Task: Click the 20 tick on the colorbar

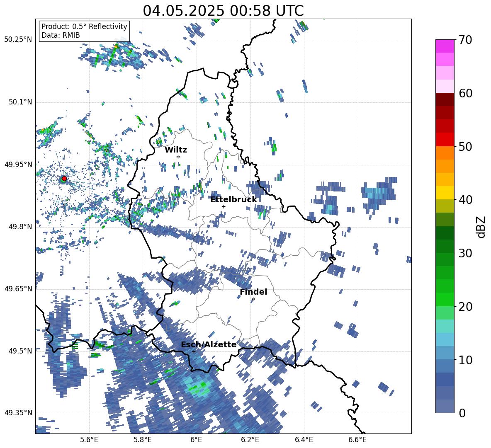Action: point(465,306)
